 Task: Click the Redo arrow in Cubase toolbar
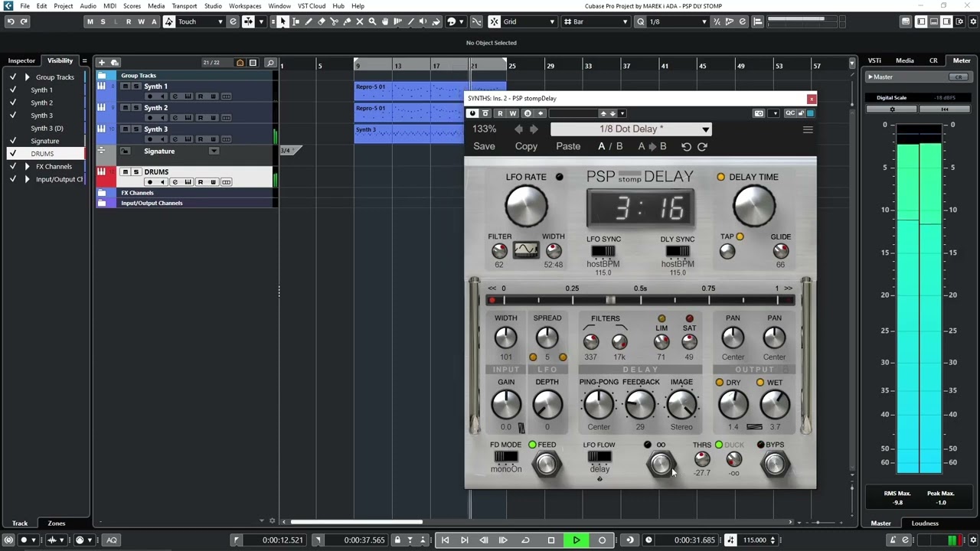tap(24, 21)
